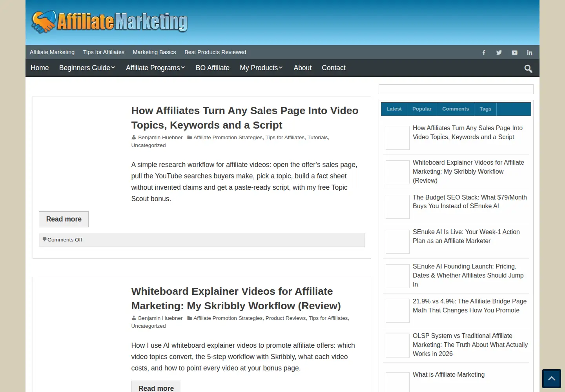Open the Facebook social icon
The image size is (565, 392).
pos(484,53)
